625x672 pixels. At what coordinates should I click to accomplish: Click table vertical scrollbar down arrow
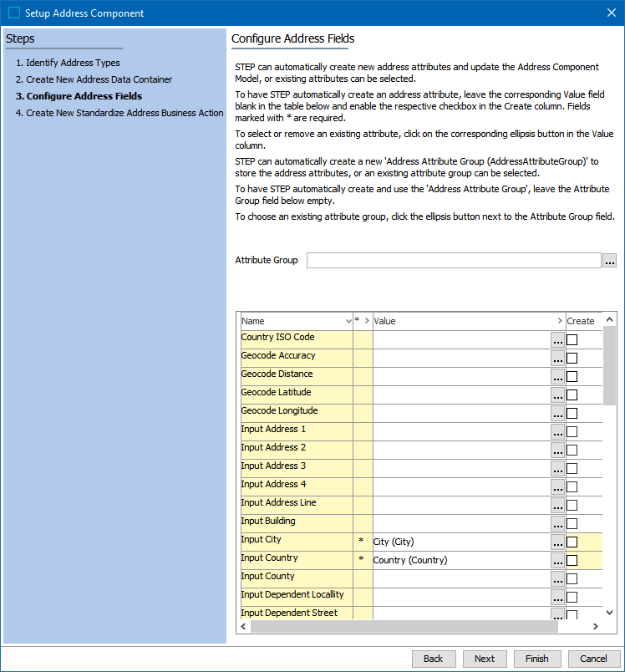(x=610, y=613)
